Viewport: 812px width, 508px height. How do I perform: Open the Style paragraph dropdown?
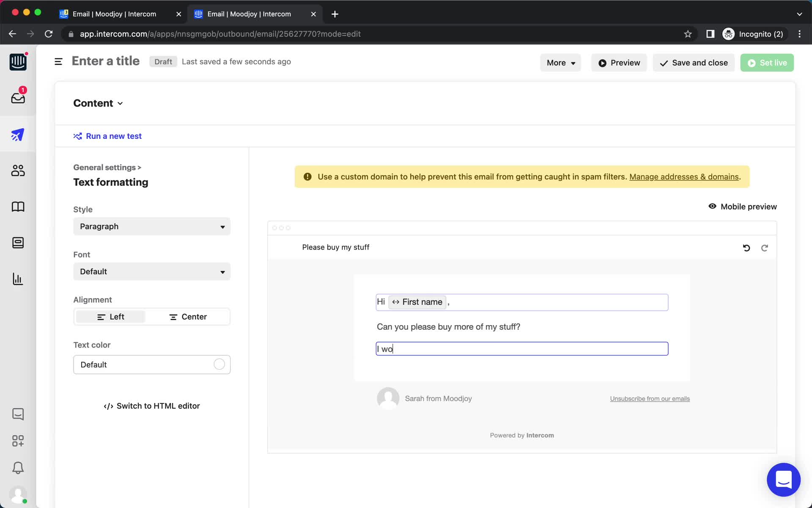(151, 226)
